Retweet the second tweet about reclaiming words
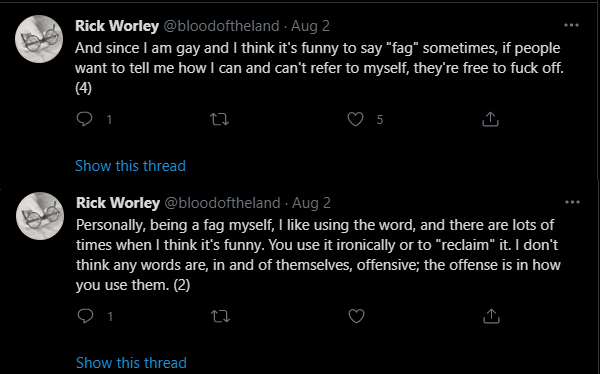The image size is (600, 374). click(221, 316)
